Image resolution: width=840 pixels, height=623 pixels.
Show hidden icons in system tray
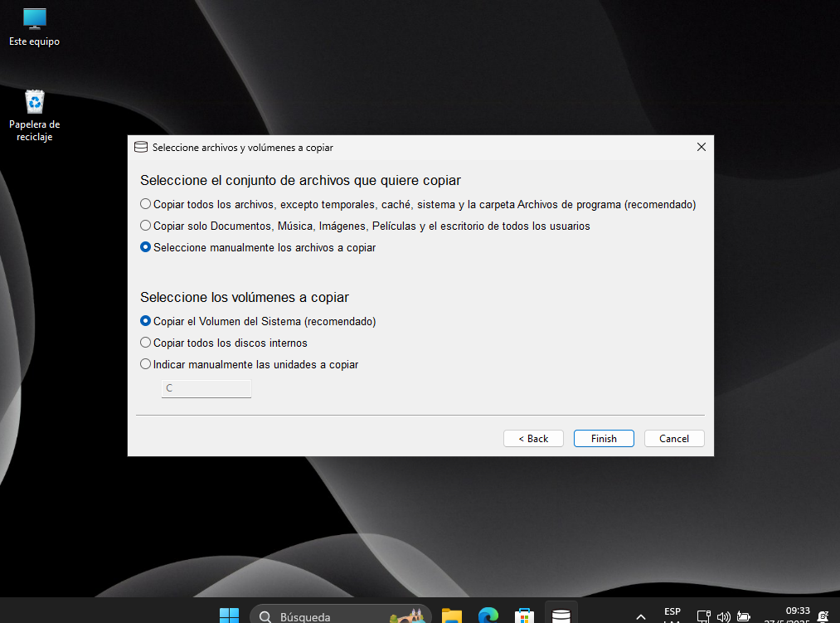(x=640, y=616)
